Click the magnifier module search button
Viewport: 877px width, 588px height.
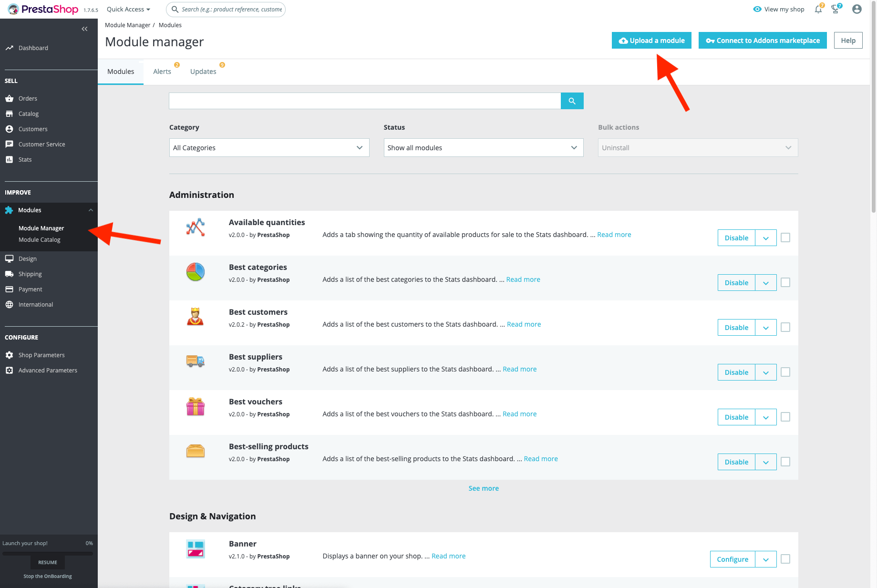pos(572,101)
